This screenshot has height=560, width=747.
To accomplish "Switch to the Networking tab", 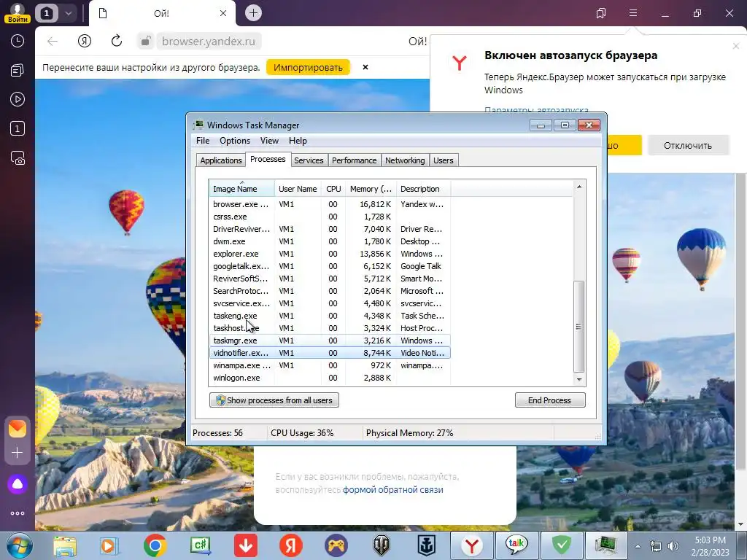I will pyautogui.click(x=405, y=160).
